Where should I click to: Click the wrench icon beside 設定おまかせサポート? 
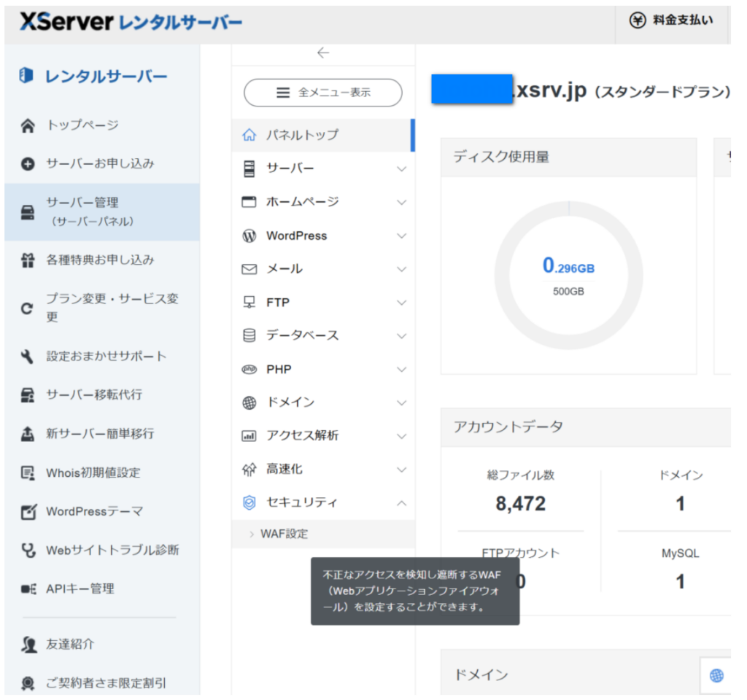coord(28,357)
